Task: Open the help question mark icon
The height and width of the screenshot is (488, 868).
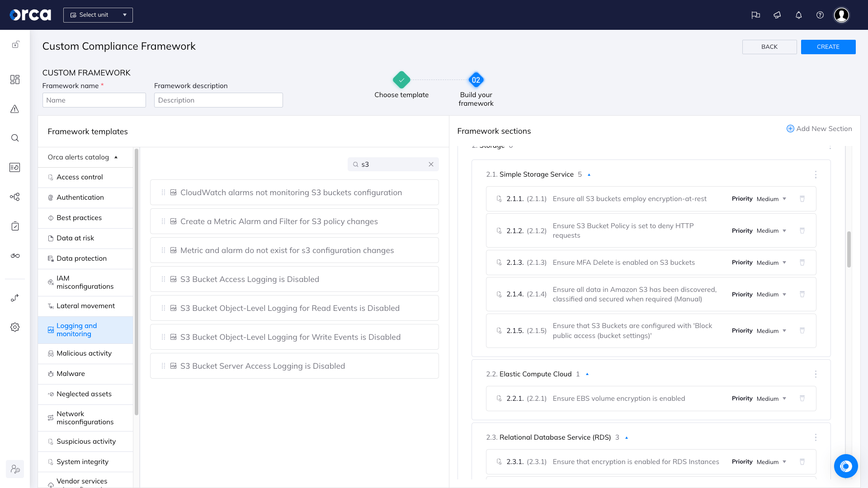Action: [x=820, y=15]
